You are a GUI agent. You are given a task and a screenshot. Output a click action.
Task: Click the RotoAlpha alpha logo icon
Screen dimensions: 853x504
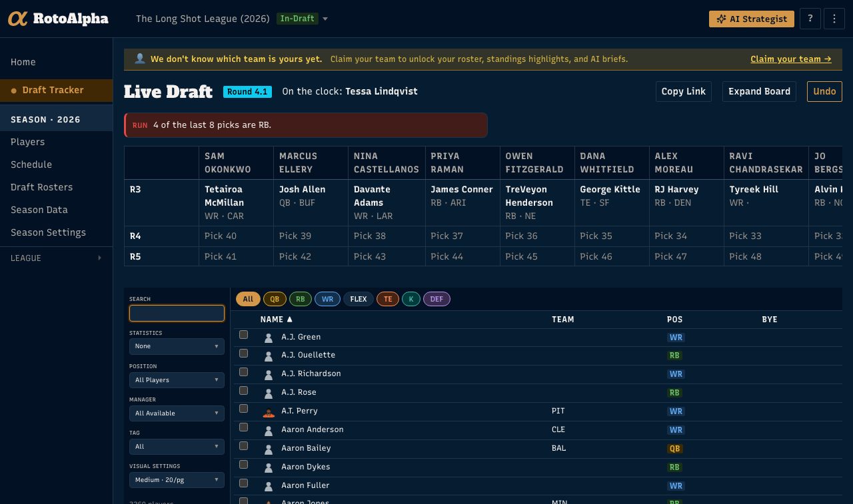pos(18,19)
